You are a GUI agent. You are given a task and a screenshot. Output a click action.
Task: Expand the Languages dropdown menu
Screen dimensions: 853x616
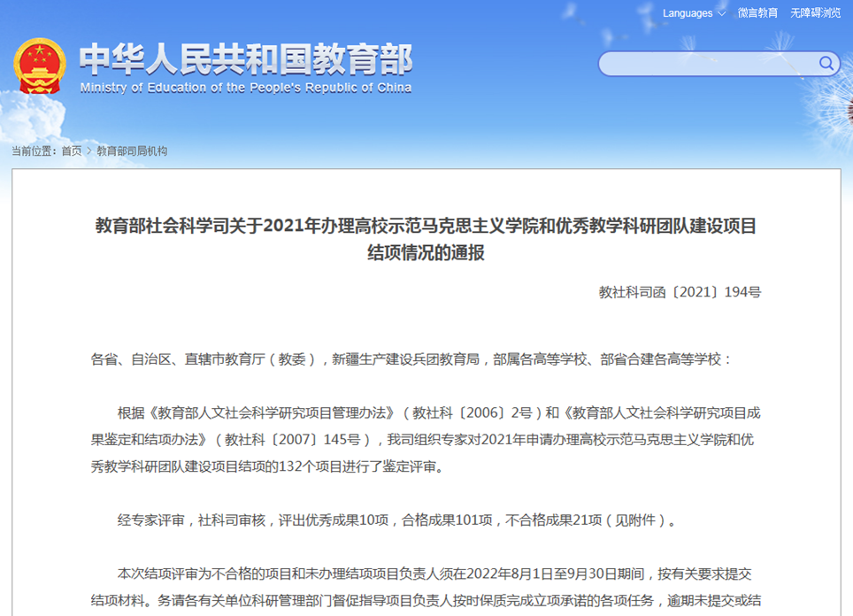(x=688, y=13)
